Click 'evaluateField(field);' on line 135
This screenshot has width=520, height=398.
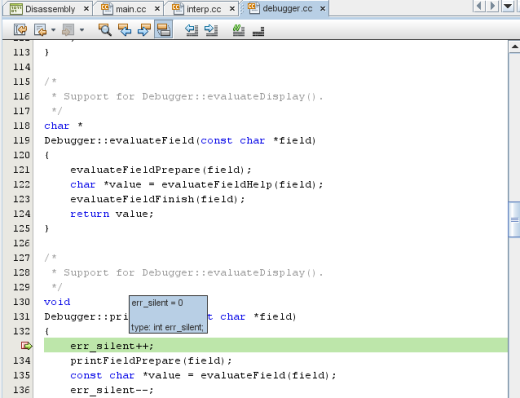268,375
